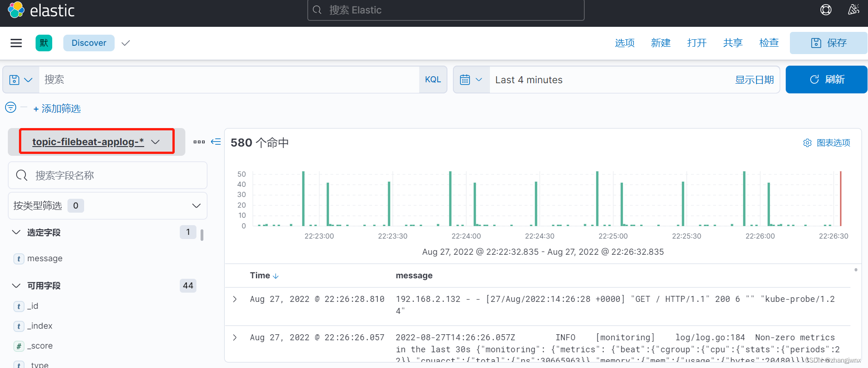868x368 pixels.
Task: Click the _index field type icon
Action: tap(18, 326)
